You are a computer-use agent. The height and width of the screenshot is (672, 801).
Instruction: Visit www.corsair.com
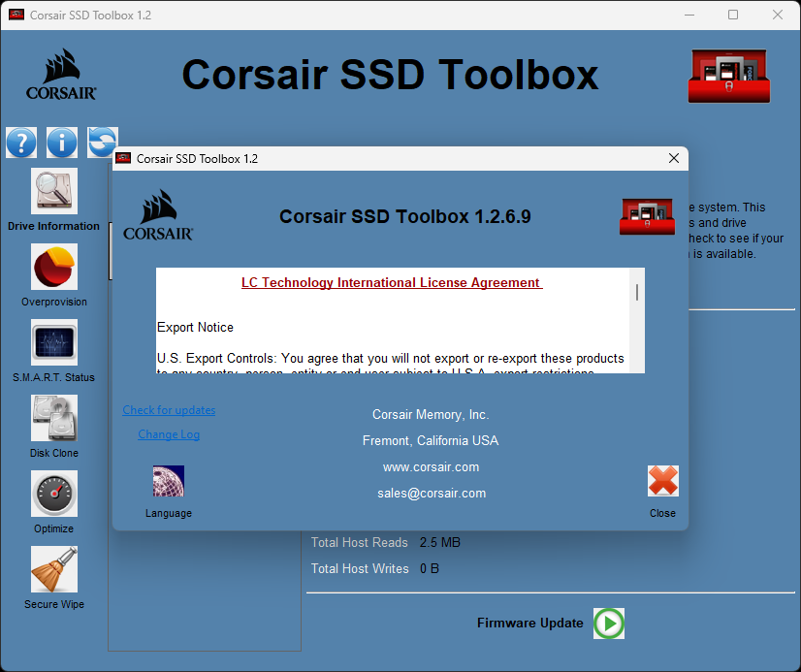pos(431,466)
